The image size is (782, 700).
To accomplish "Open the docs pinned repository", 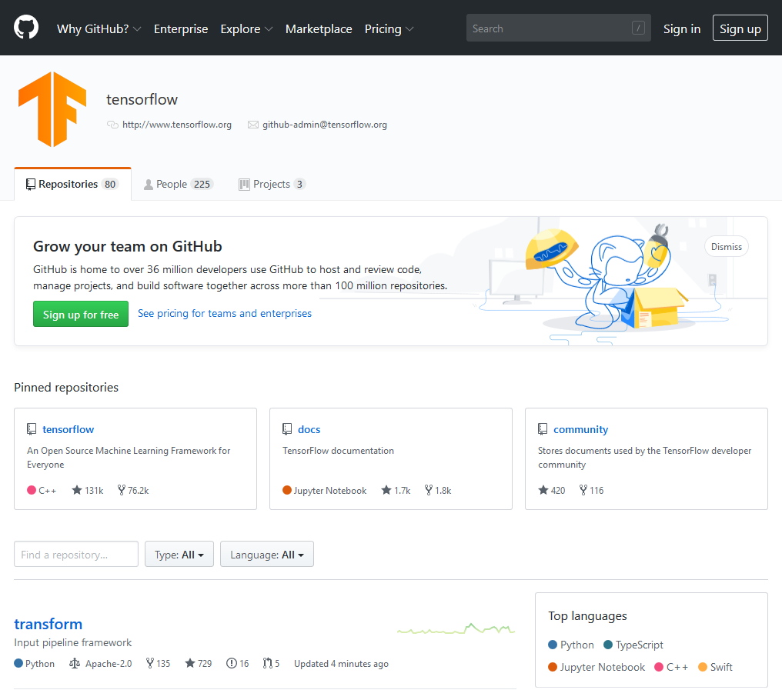I will point(309,429).
